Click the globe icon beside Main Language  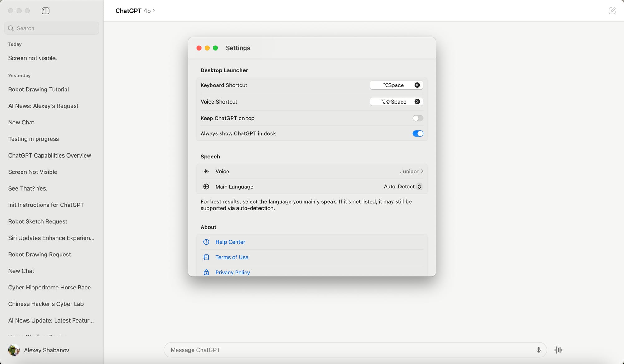click(x=206, y=187)
